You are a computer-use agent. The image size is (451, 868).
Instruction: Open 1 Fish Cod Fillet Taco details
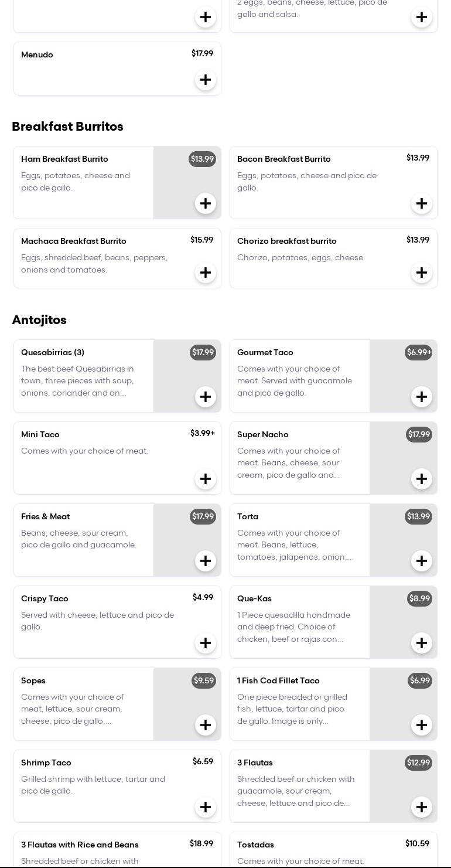[278, 680]
